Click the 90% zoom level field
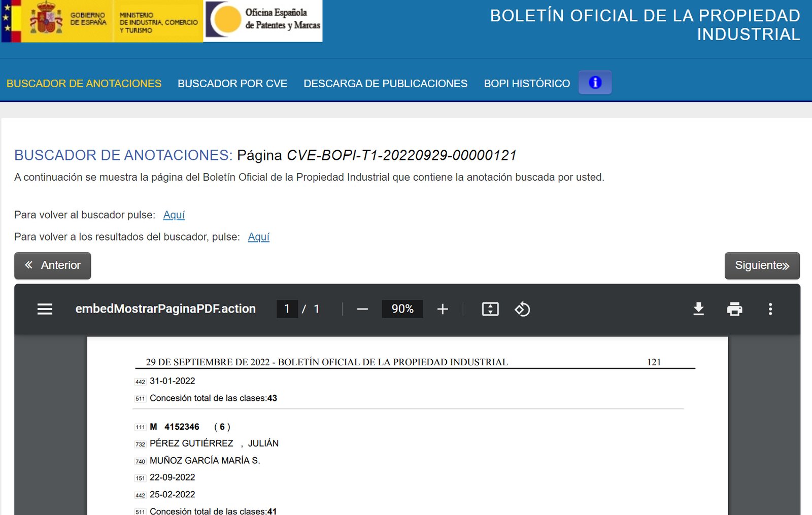The image size is (812, 515). 402,309
